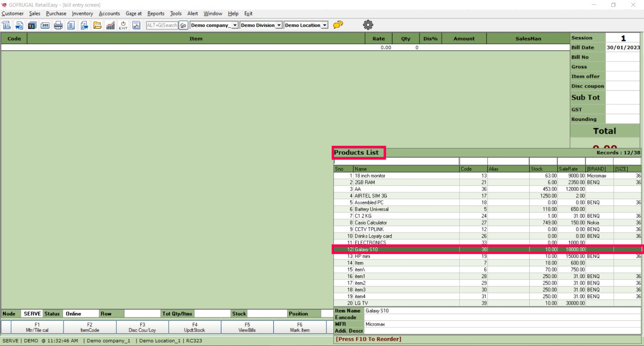Open the Customer menu
This screenshot has height=346, width=644.
12,14
